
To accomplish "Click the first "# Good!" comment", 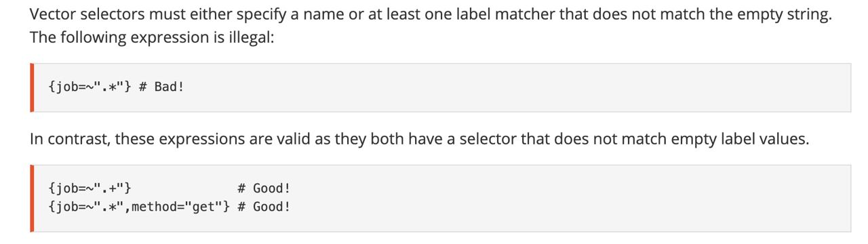I will (264, 188).
